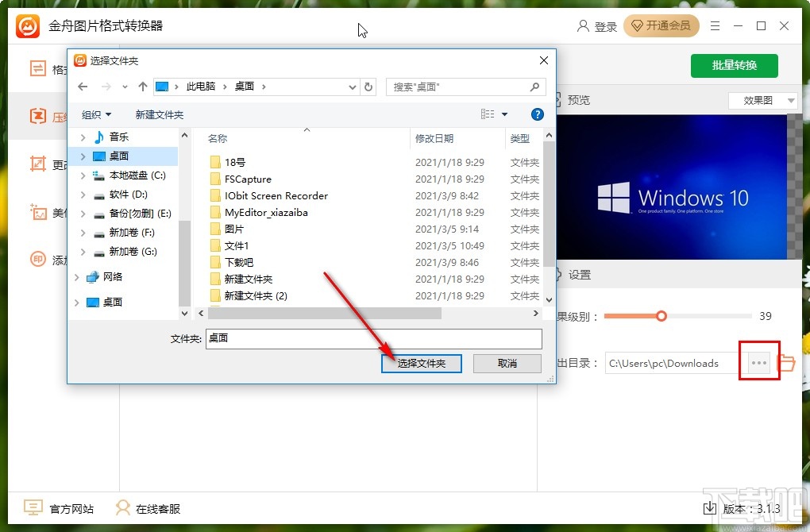
Task: Click the help question mark in dialog
Action: coord(538,114)
